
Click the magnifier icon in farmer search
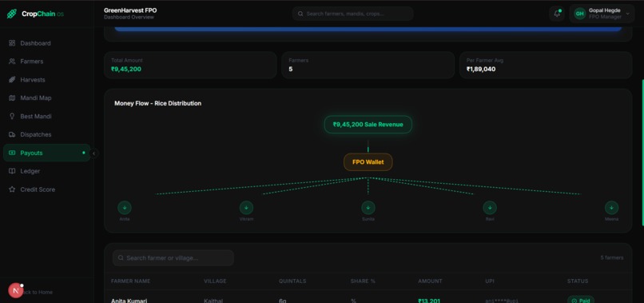(121, 257)
